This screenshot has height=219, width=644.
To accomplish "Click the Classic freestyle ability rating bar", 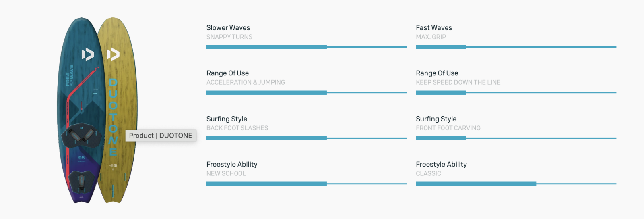I will (x=516, y=184).
